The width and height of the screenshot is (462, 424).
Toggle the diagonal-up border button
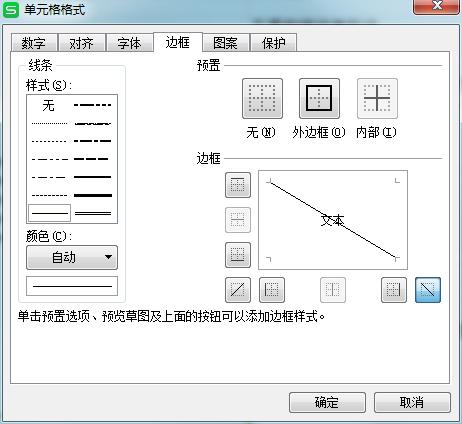(x=238, y=290)
